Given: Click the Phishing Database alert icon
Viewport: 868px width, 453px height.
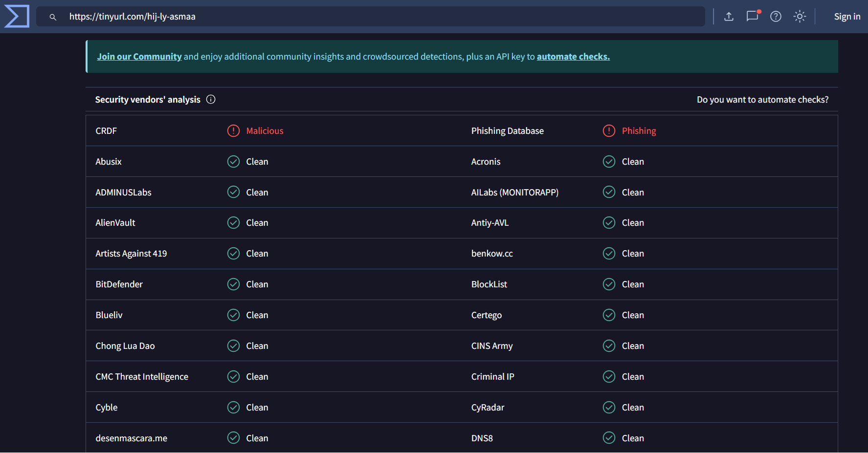Looking at the screenshot, I should (x=609, y=131).
